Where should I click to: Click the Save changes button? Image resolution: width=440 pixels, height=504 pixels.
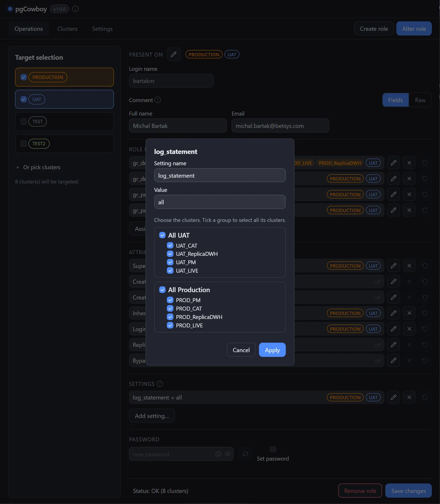pyautogui.click(x=408, y=491)
